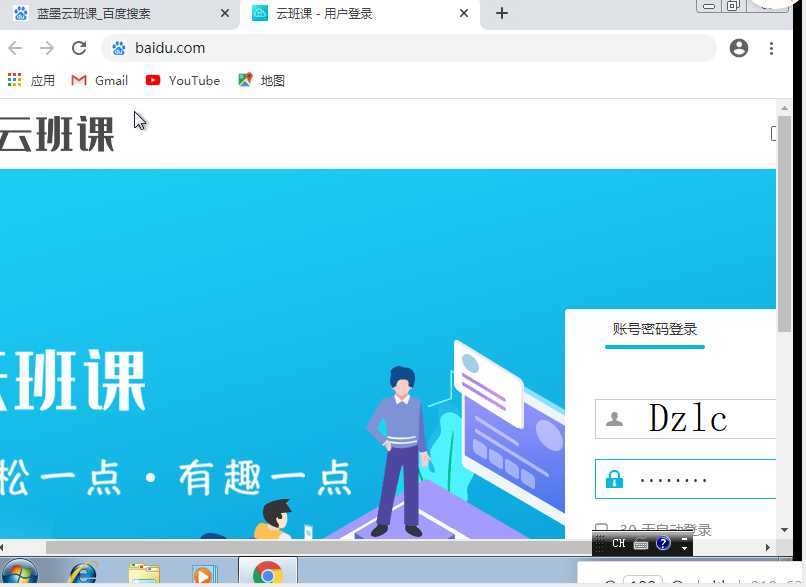Click the user silhouette icon in account field
This screenshot has height=587, width=806.
click(614, 419)
